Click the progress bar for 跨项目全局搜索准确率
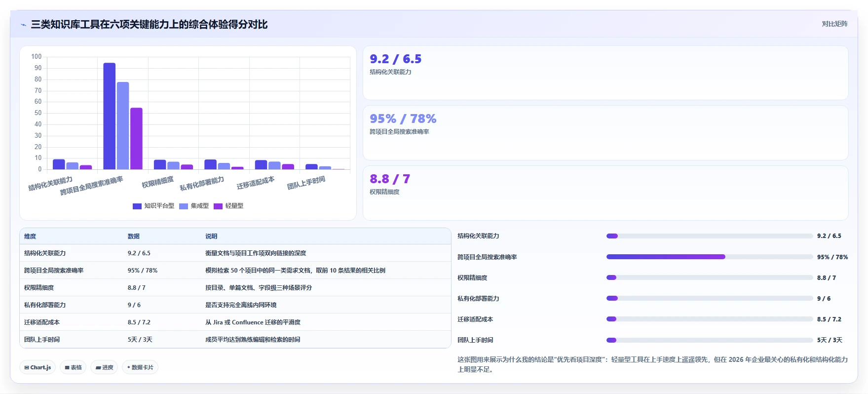Screen dimensions: 868x394 click(710, 257)
